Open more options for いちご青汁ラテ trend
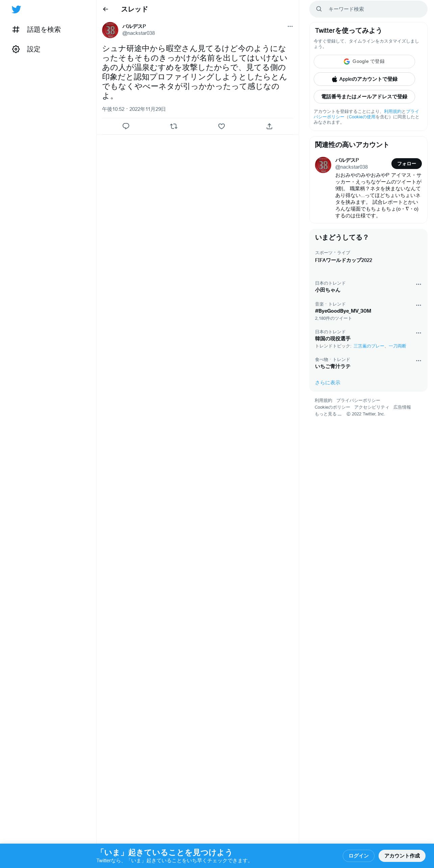 418,361
